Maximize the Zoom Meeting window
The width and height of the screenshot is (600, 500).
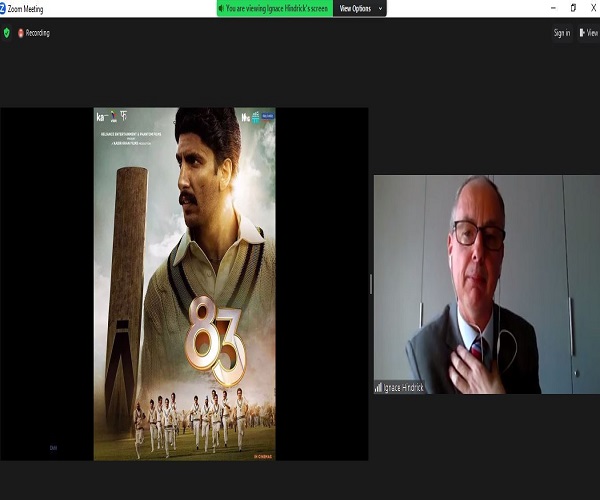coord(573,8)
